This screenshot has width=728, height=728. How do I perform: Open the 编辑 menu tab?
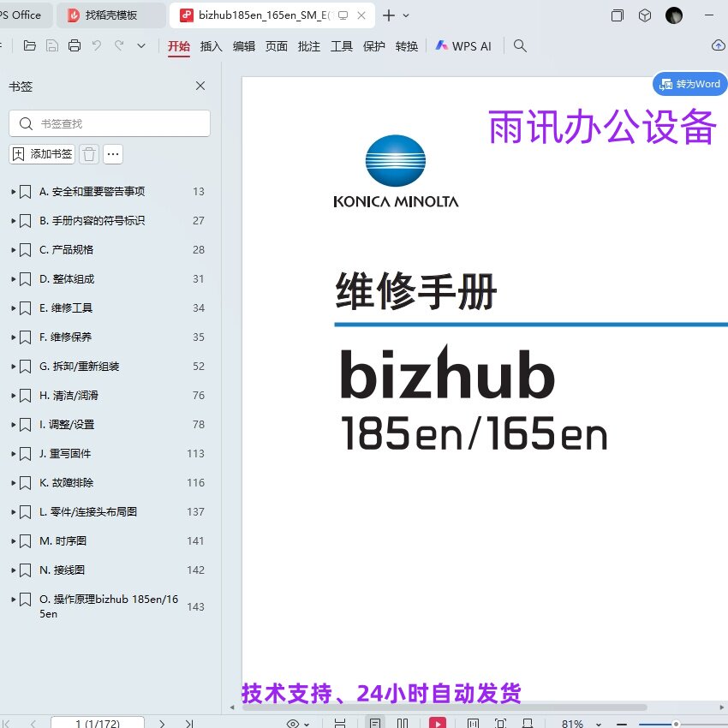(x=244, y=46)
